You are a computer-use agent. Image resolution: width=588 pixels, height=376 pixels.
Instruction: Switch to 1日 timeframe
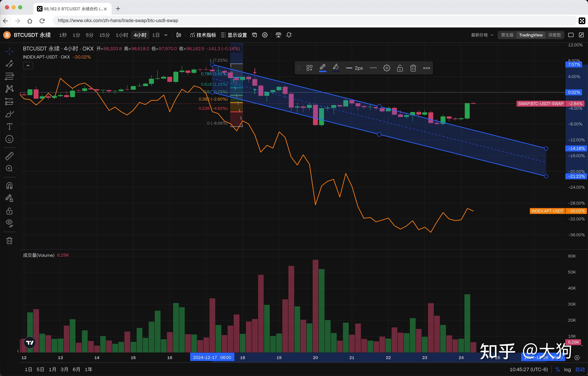click(156, 35)
